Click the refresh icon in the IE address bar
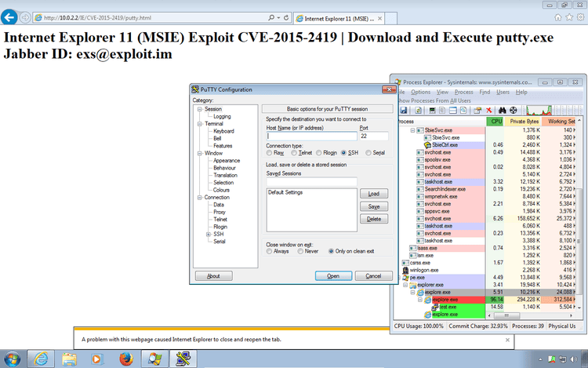This screenshot has width=588, height=368. click(x=286, y=17)
